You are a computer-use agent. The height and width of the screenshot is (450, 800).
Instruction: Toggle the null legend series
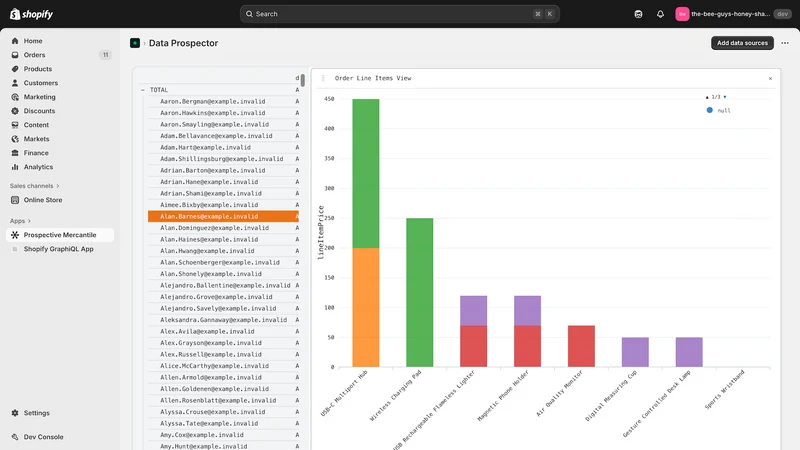tap(718, 110)
